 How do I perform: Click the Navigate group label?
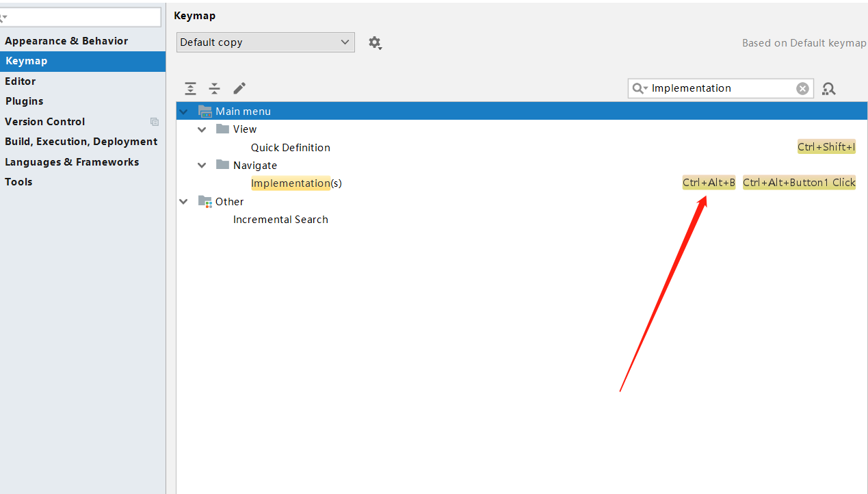tap(255, 165)
